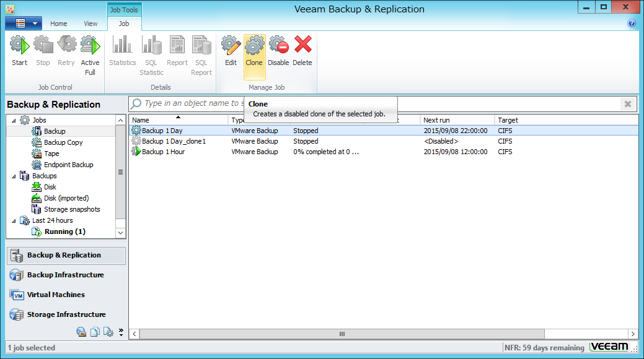This screenshot has width=644, height=359.
Task: Delete the selected job
Action: point(302,51)
